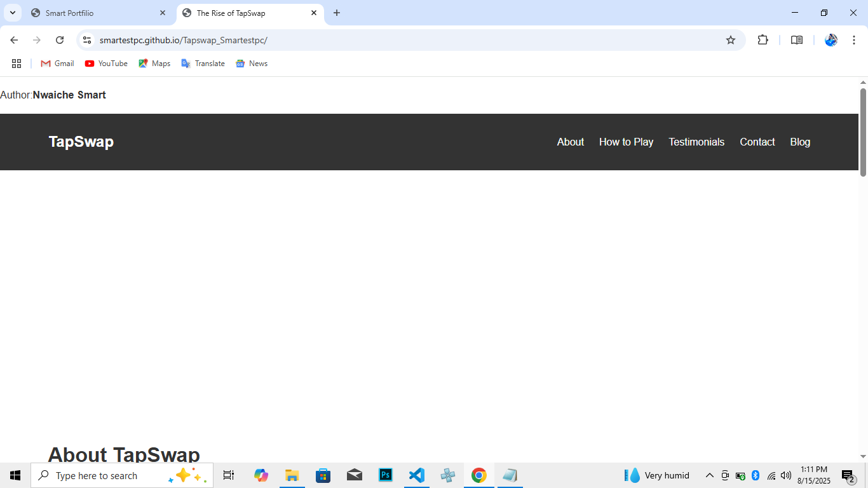The image size is (868, 488).
Task: Launch Copilot from the taskbar
Action: [261, 475]
